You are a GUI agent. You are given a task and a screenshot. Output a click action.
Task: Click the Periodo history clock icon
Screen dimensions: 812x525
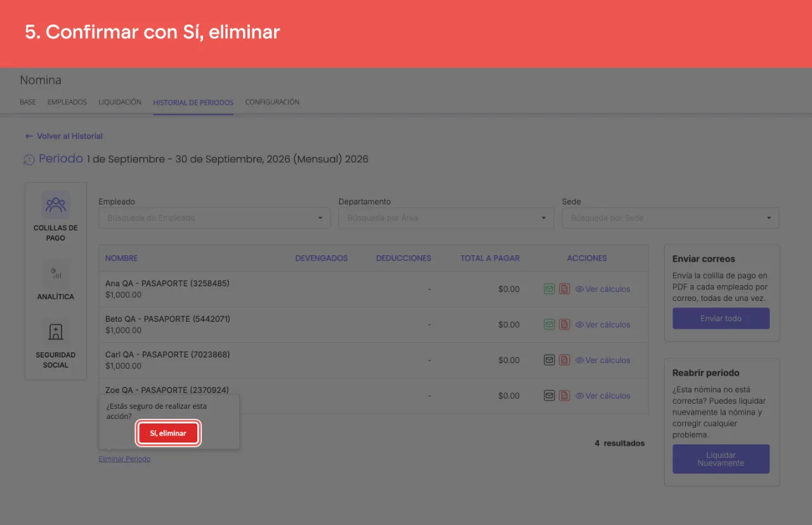[29, 160]
